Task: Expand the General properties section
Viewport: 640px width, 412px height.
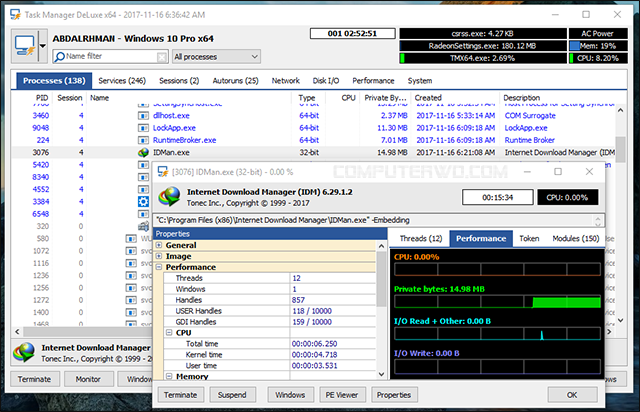Action: pyautogui.click(x=159, y=245)
